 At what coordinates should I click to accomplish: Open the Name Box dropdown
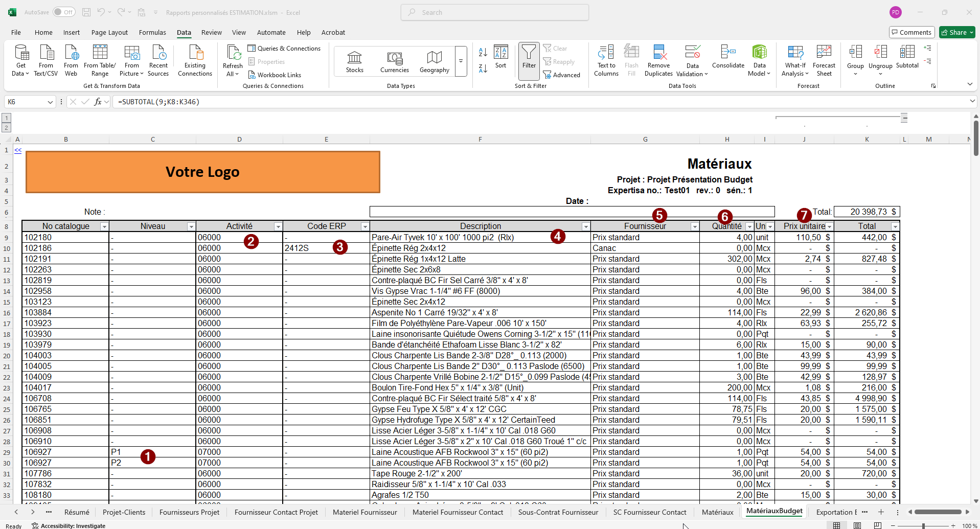[x=50, y=102]
